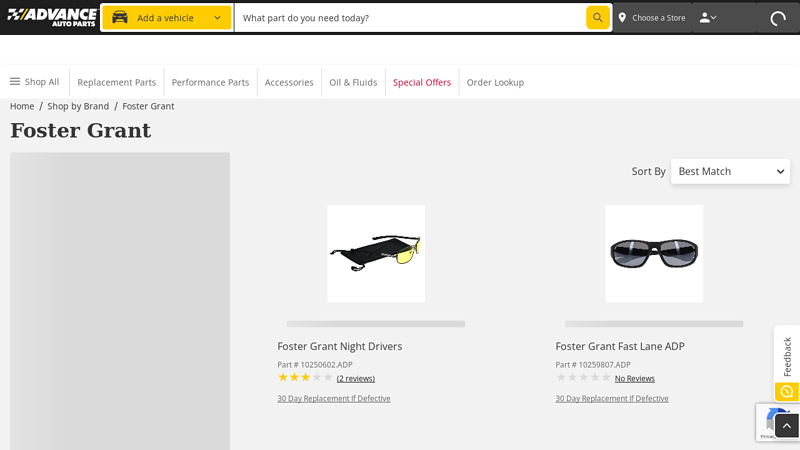This screenshot has width=800, height=450.
Task: Open the account user menu
Action: (708, 18)
